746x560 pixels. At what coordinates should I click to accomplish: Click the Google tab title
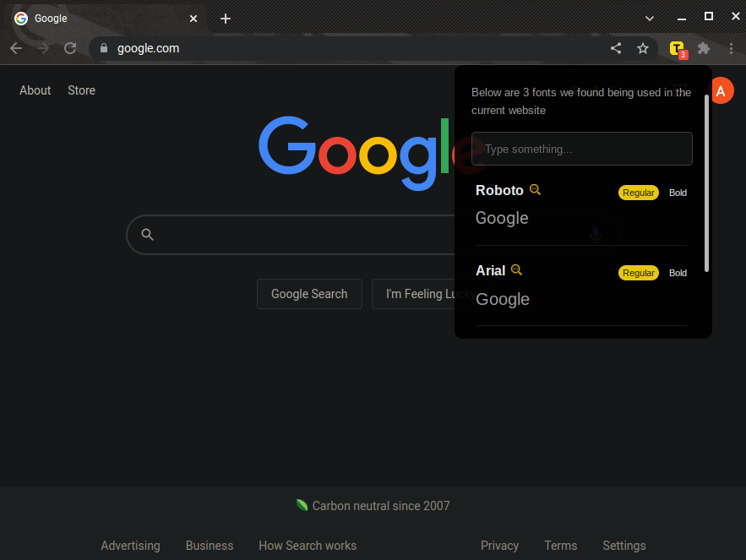(x=51, y=19)
